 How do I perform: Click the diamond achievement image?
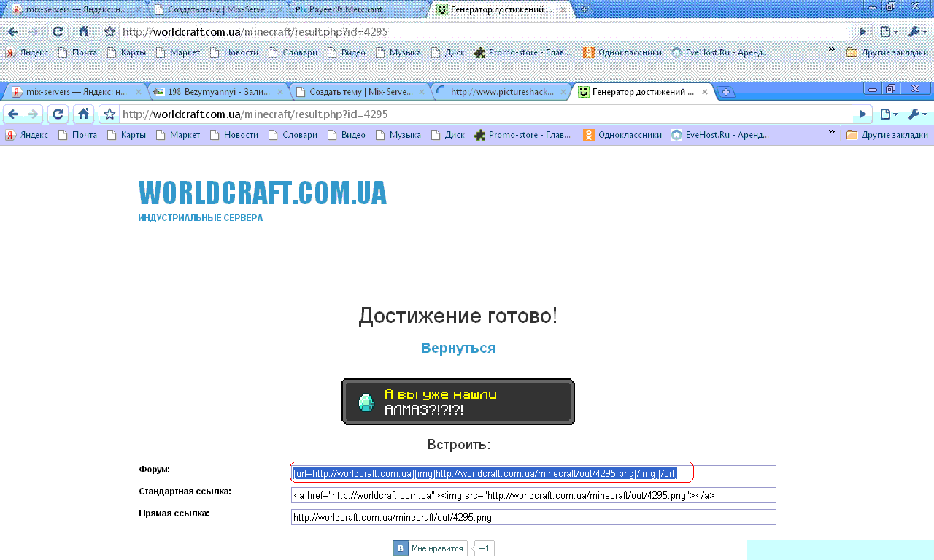click(x=458, y=401)
